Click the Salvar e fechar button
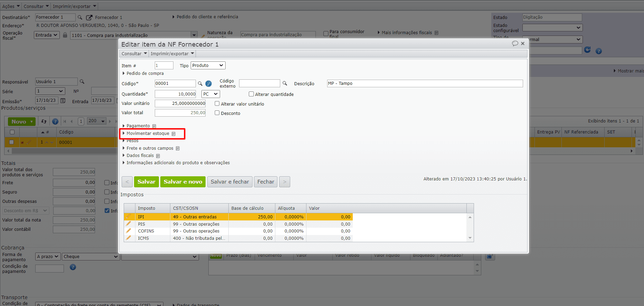The width and height of the screenshot is (644, 306). coord(230,182)
